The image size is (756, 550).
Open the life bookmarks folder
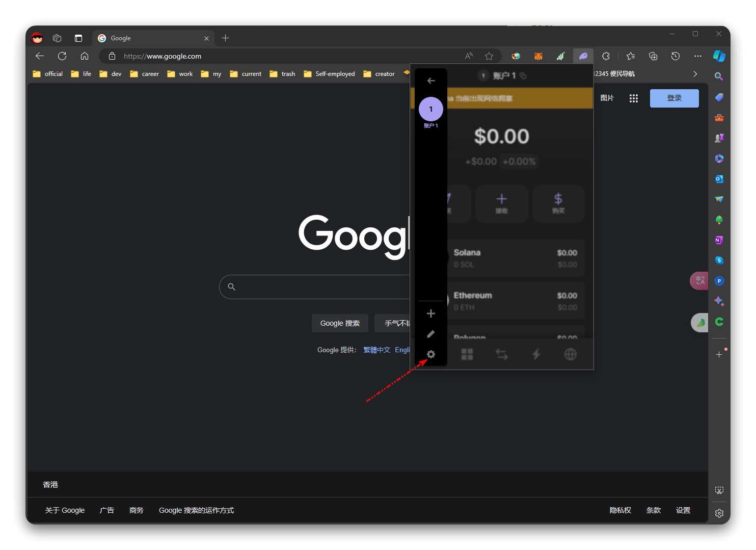[81, 74]
